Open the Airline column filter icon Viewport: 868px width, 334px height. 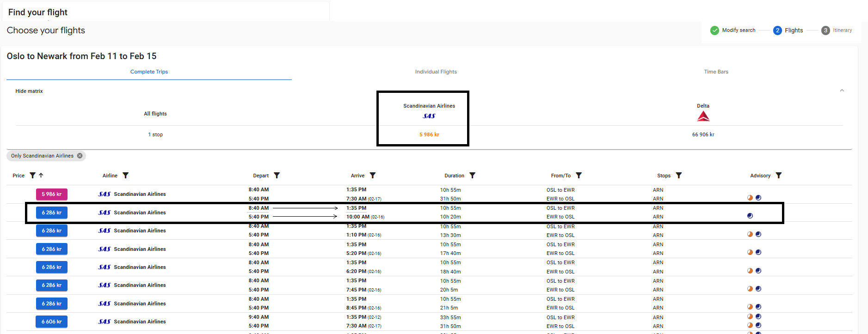point(126,176)
